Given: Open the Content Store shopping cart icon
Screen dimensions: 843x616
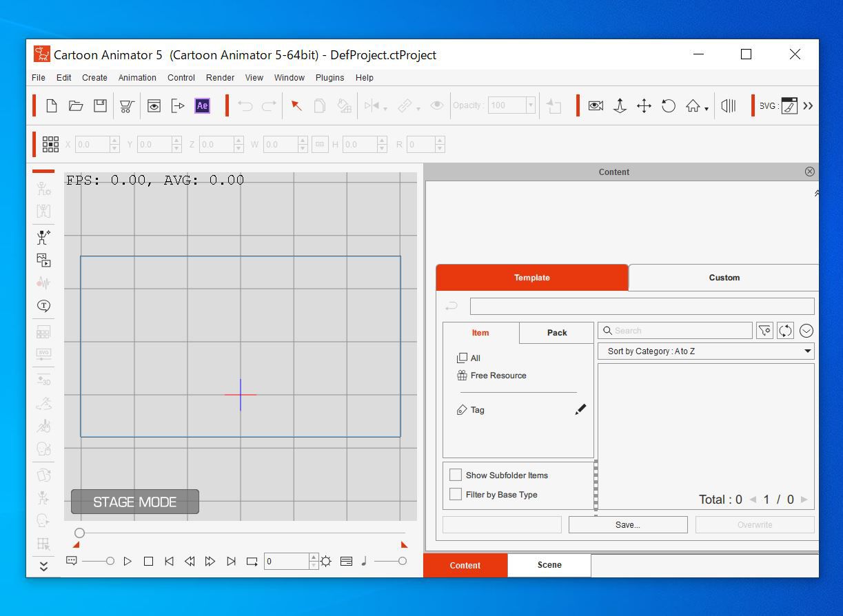Looking at the screenshot, I should click(126, 106).
